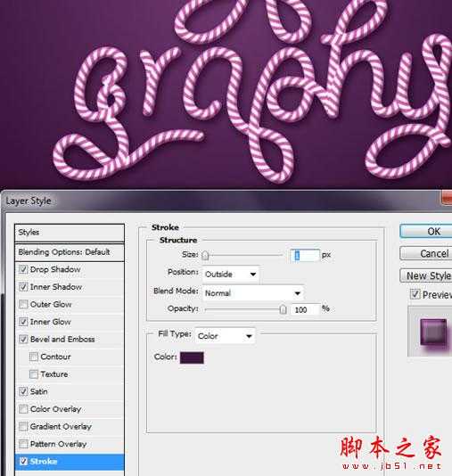Click the Opacity percent input field
Screen dimensions: 452x476
(x=306, y=309)
